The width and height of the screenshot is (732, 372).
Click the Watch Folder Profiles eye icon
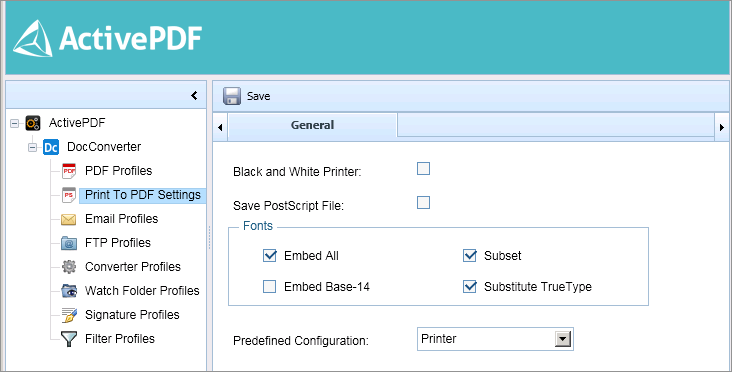[69, 291]
